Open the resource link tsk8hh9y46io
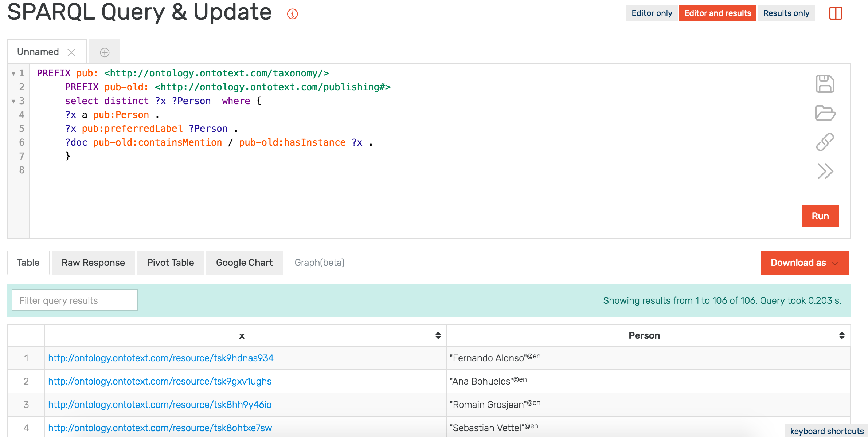 coord(160,405)
